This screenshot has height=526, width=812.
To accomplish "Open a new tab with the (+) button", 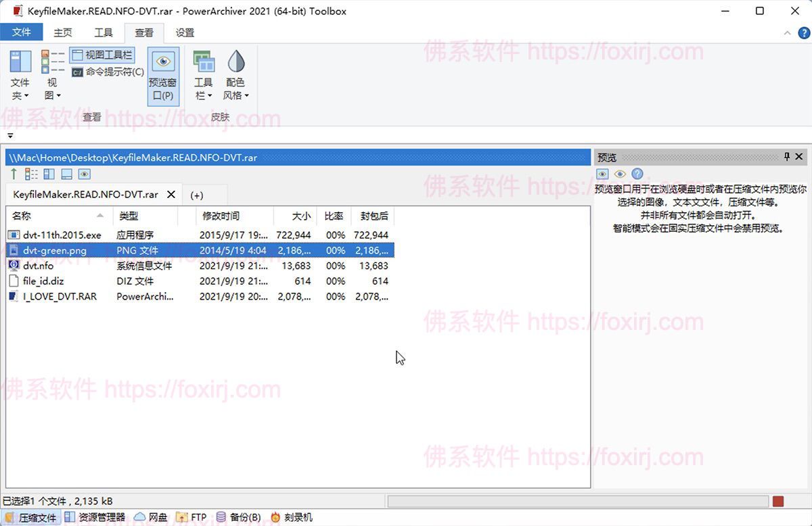I will (197, 195).
